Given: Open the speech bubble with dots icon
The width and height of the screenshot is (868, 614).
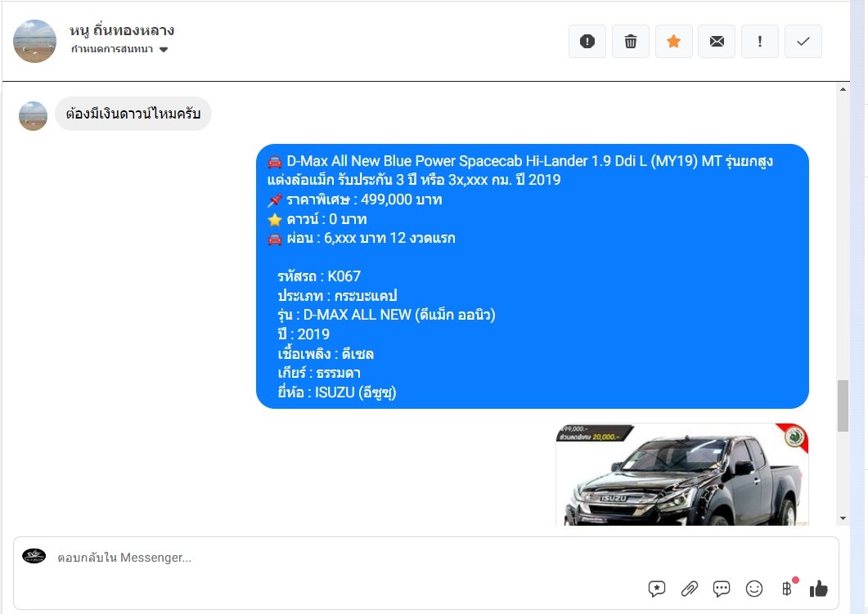Looking at the screenshot, I should (x=722, y=589).
